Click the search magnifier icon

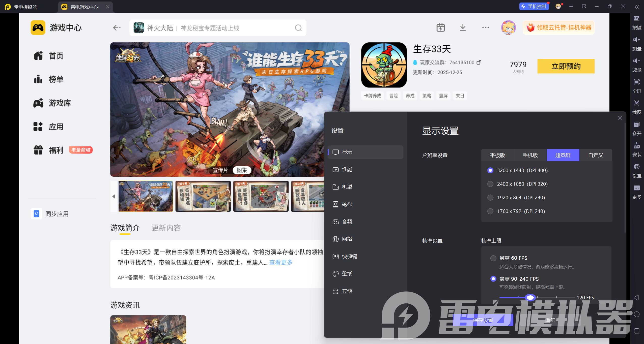(x=298, y=28)
